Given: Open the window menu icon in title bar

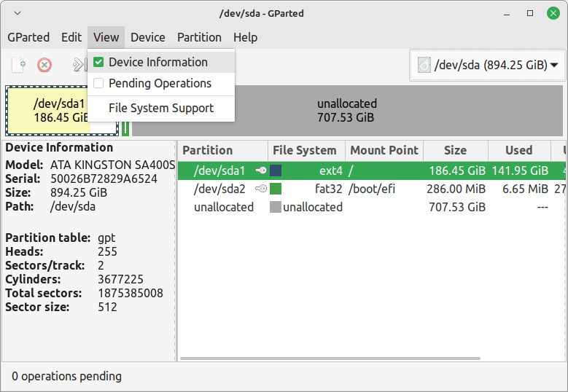Looking at the screenshot, I should pos(17,12).
